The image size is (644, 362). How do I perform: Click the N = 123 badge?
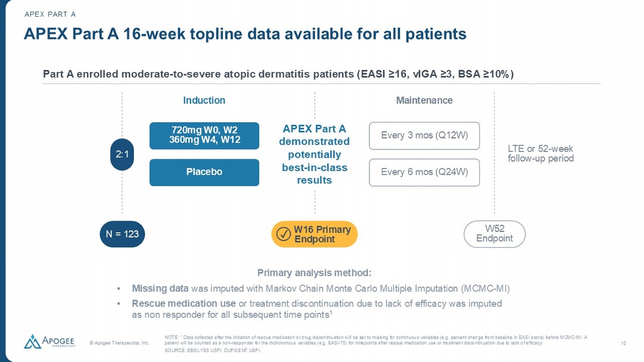tap(122, 234)
